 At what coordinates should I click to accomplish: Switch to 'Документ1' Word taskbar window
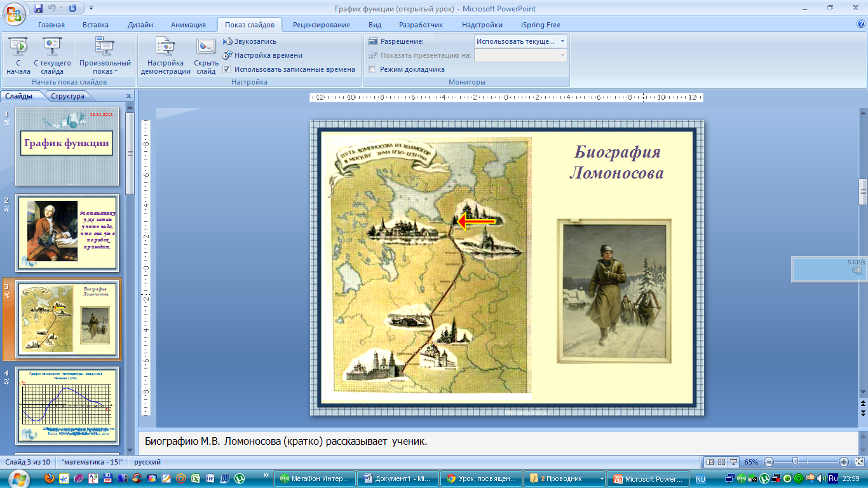(x=397, y=478)
